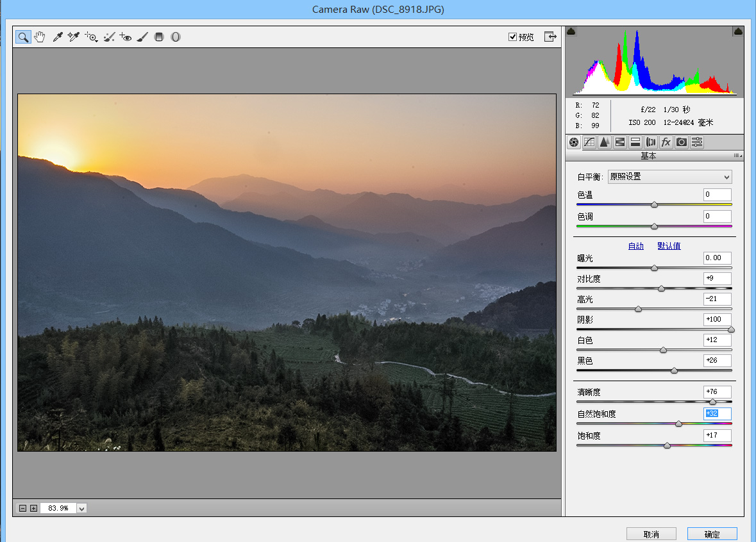Open the 基本 panel flyout menu
The width and height of the screenshot is (756, 542).
click(737, 156)
